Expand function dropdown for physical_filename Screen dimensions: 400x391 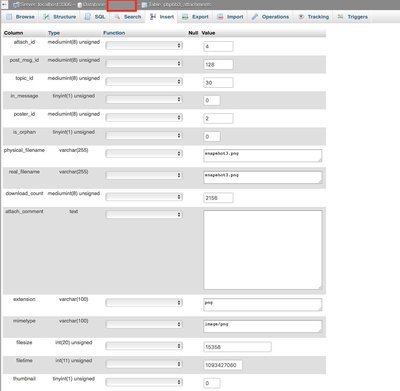coord(144,154)
